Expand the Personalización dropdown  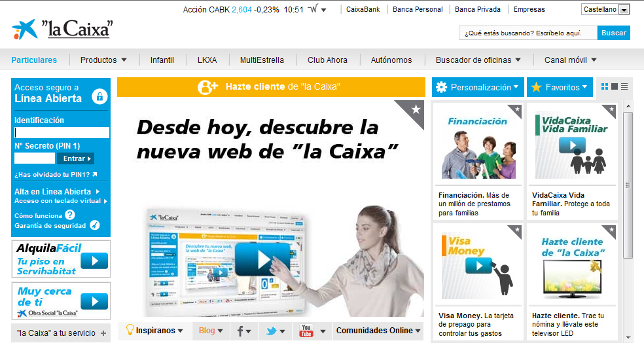478,87
